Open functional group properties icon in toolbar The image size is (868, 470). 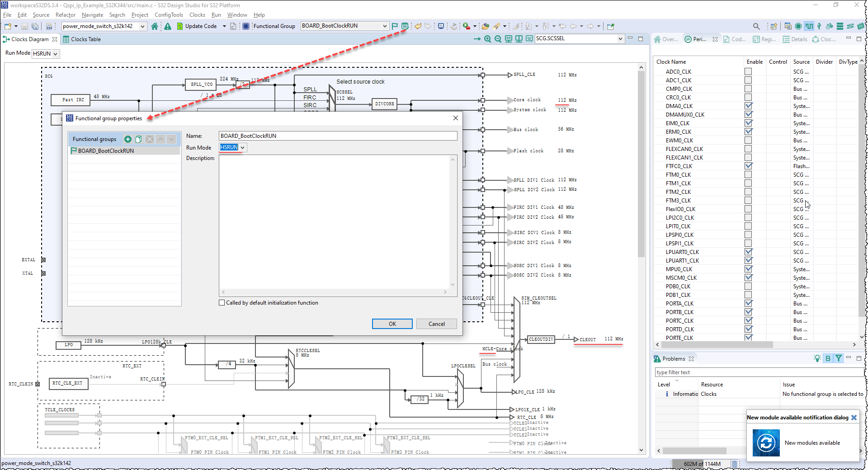pos(405,26)
